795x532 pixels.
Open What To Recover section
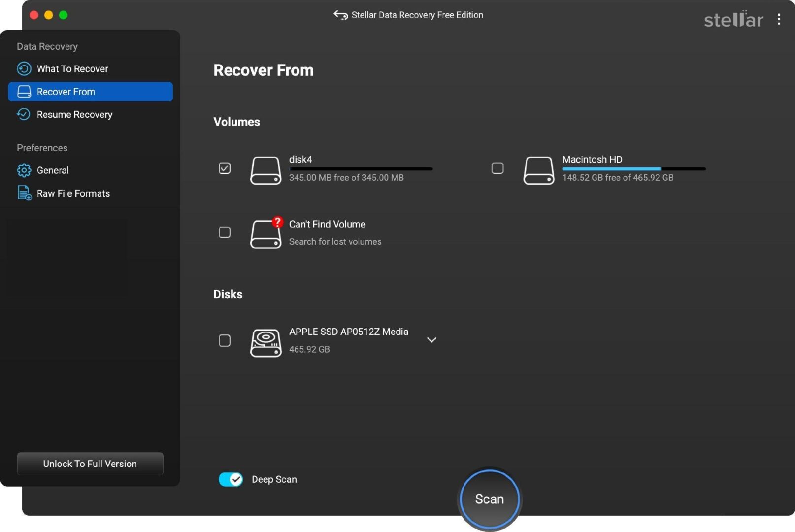tap(91, 69)
